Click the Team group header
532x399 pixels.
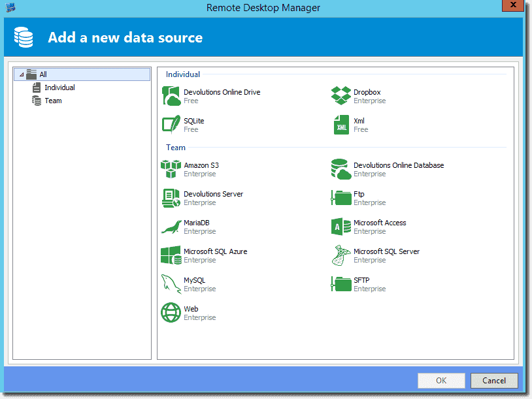point(176,148)
